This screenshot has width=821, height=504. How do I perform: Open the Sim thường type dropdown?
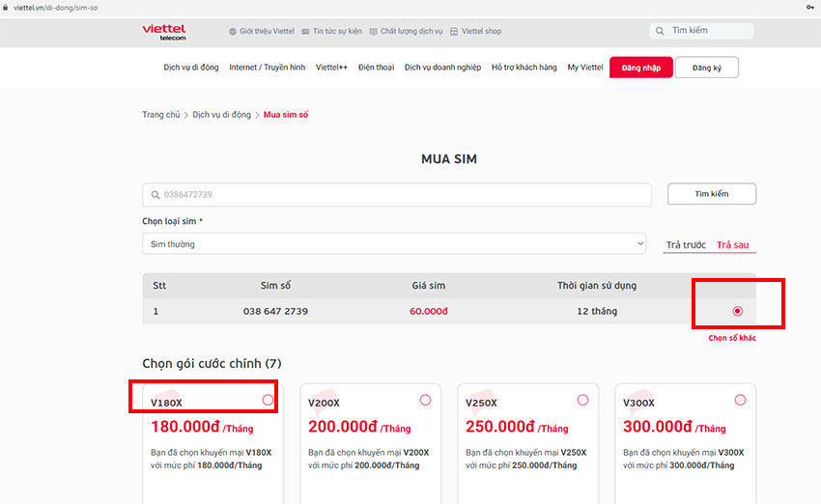[394, 244]
